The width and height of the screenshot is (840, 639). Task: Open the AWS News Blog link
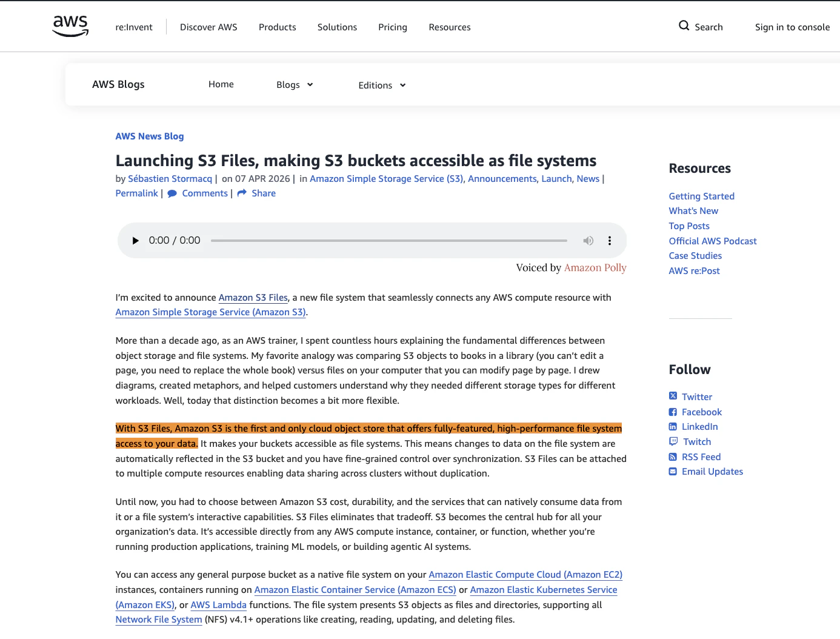tap(150, 136)
